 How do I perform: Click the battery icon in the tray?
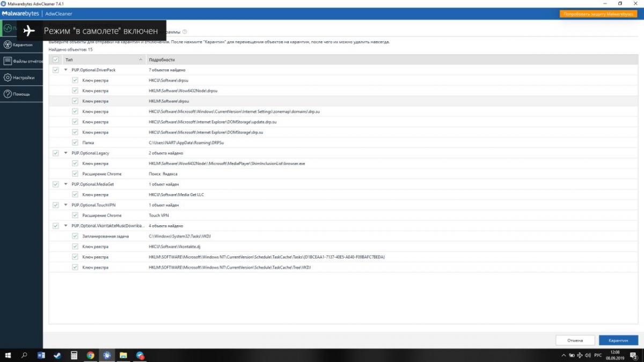(x=571, y=356)
